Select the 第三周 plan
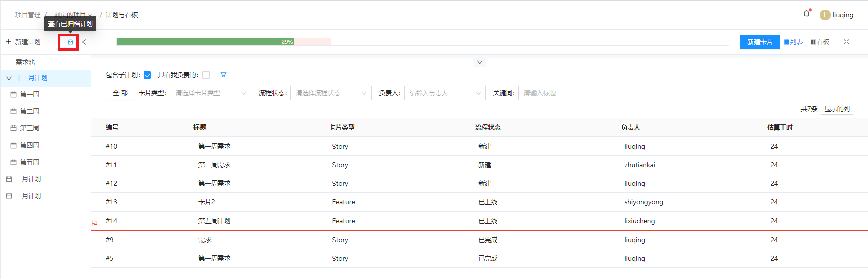The height and width of the screenshot is (279, 868). (29, 128)
